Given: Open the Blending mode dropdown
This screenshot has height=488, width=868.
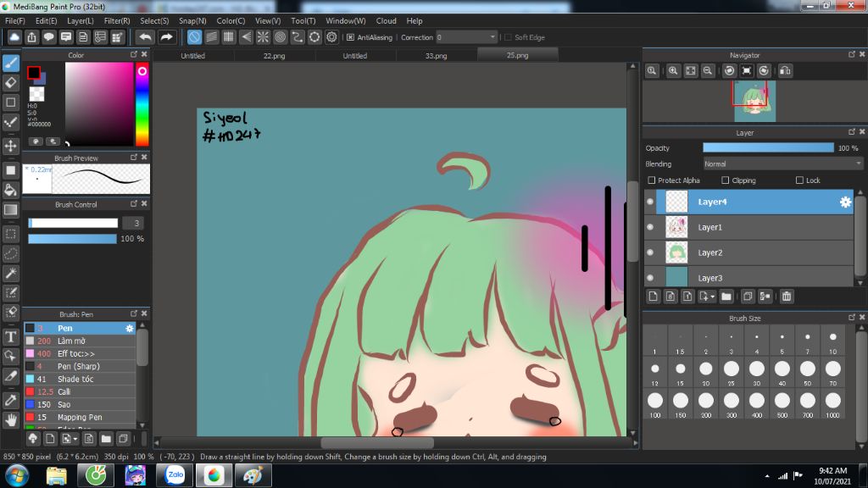Looking at the screenshot, I should click(782, 164).
